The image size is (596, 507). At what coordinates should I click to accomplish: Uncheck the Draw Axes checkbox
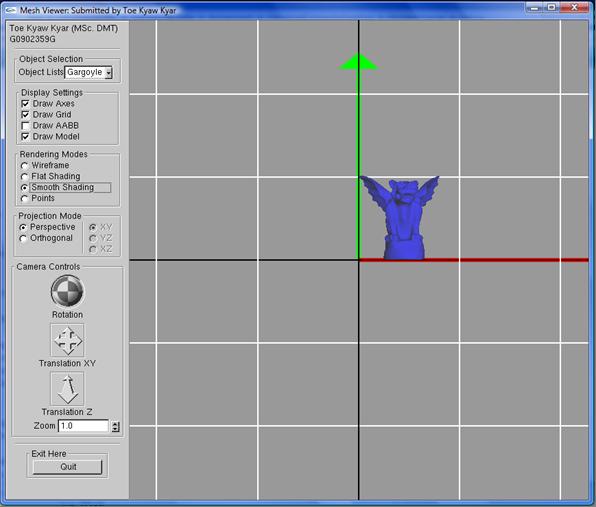click(x=25, y=103)
